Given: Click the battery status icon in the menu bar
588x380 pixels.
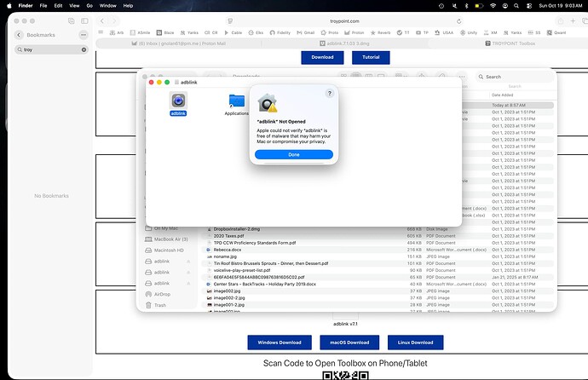Looking at the screenshot, I should 479,6.
